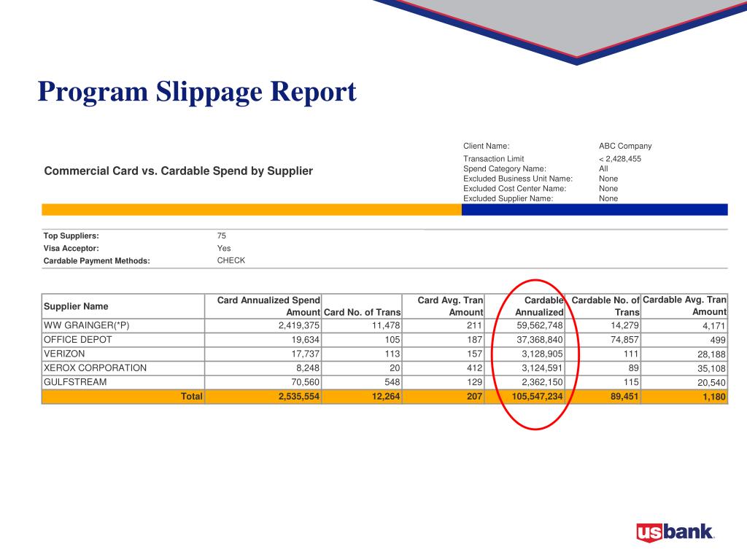747x560 pixels.
Task: Click the Card Avg. Tran Amount header
Action: 444,306
